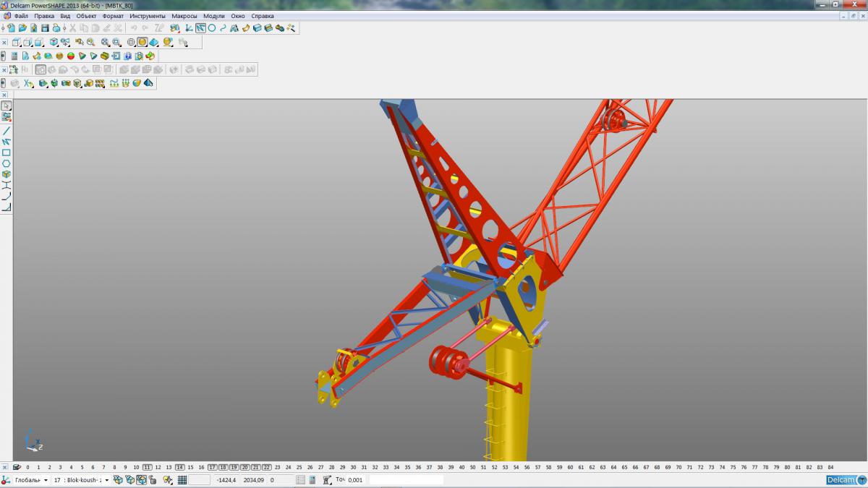This screenshot has width=868, height=488.
Task: Click the wizard wand icon in top toolbar
Action: click(x=291, y=27)
